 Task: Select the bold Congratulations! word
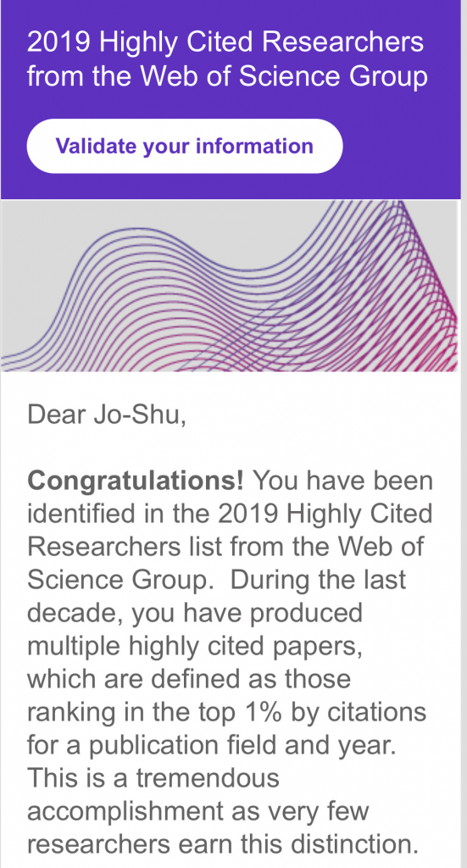pos(136,481)
